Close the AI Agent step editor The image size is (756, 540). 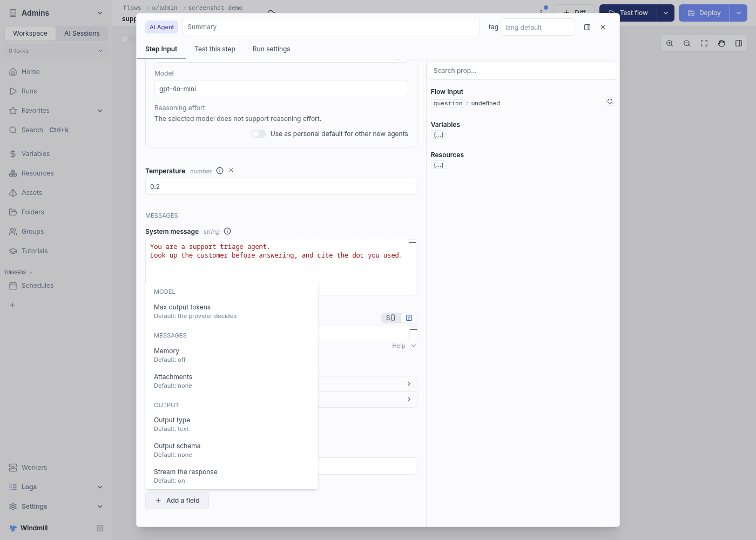tap(603, 27)
